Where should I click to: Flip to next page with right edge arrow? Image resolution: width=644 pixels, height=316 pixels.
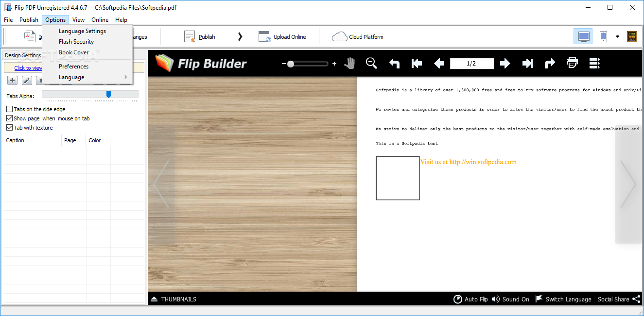point(628,184)
